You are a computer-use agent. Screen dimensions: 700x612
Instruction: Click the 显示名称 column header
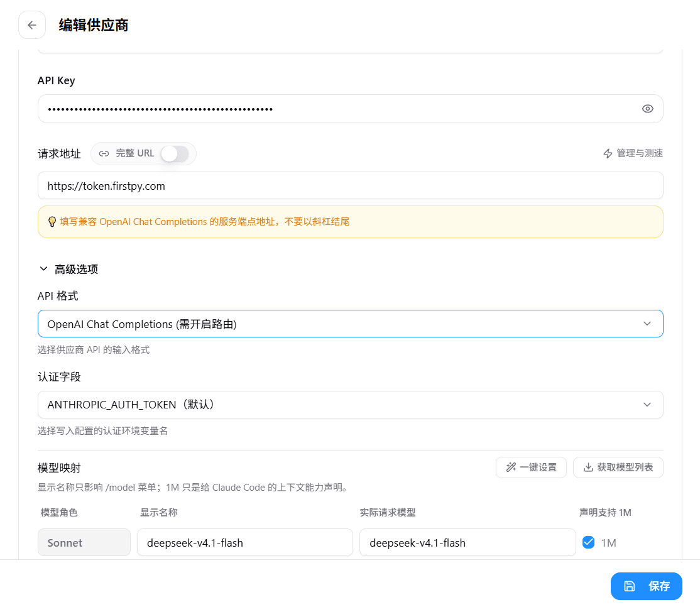[158, 513]
